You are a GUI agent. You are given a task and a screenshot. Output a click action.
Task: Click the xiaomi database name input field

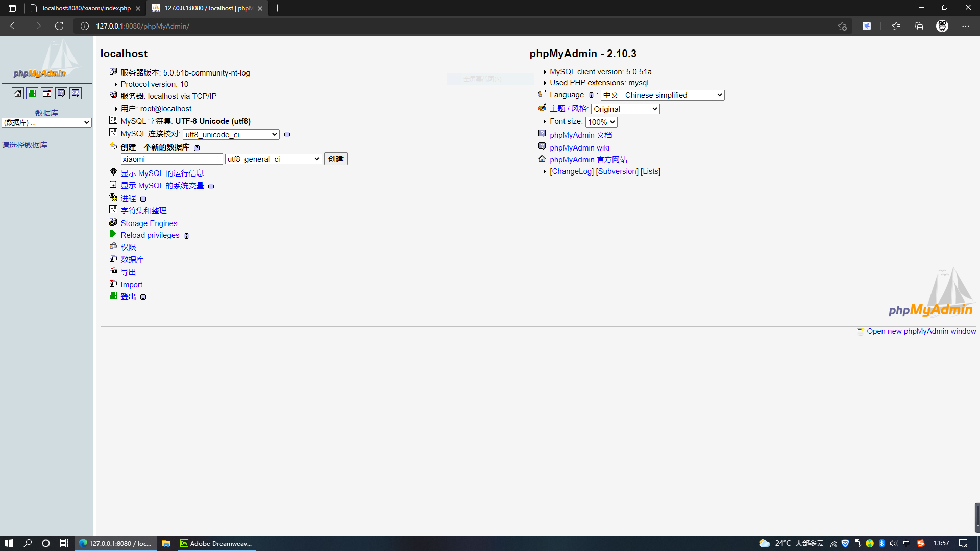click(x=171, y=159)
